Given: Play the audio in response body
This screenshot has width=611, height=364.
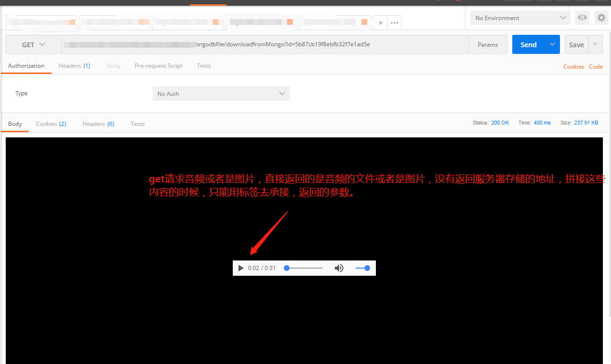Looking at the screenshot, I should pyautogui.click(x=241, y=268).
